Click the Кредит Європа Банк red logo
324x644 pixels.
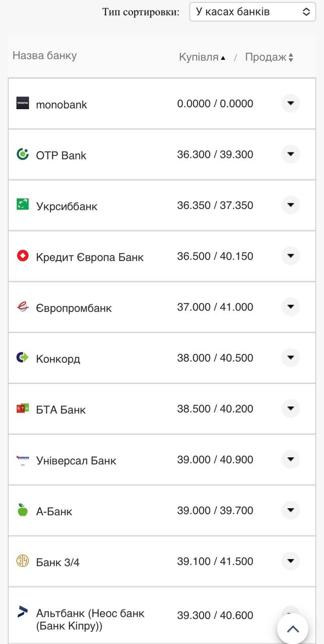(23, 256)
